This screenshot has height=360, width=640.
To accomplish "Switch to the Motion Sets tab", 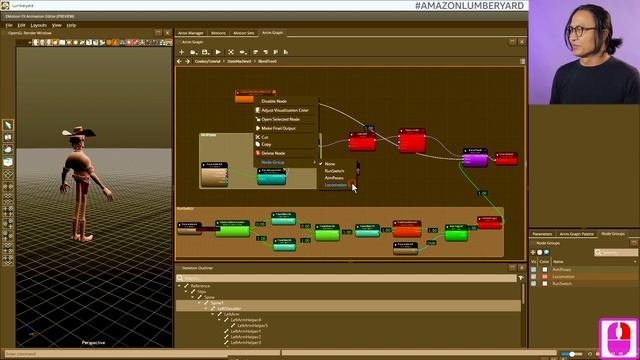I will click(244, 33).
